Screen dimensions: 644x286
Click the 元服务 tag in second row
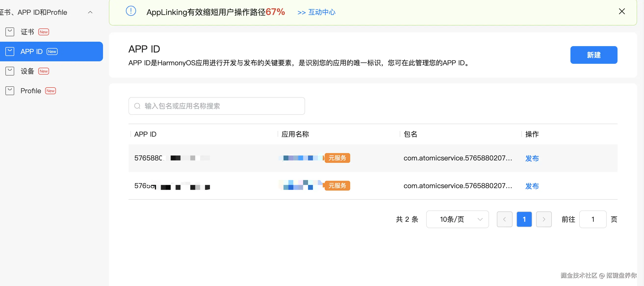pos(337,186)
